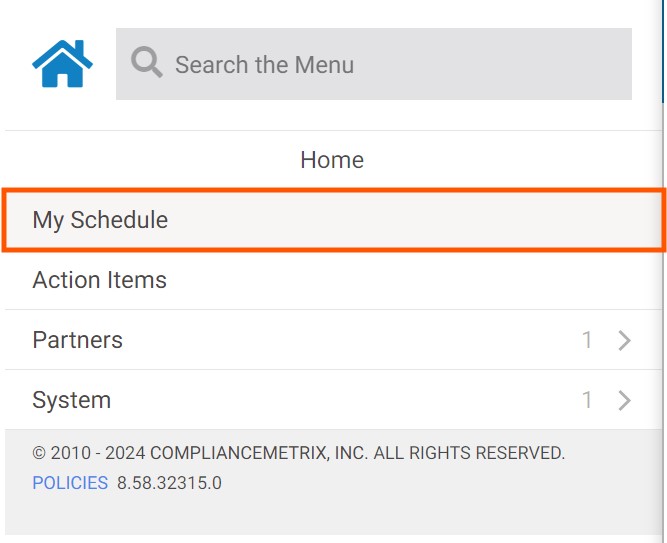Select the System menu label

(72, 400)
